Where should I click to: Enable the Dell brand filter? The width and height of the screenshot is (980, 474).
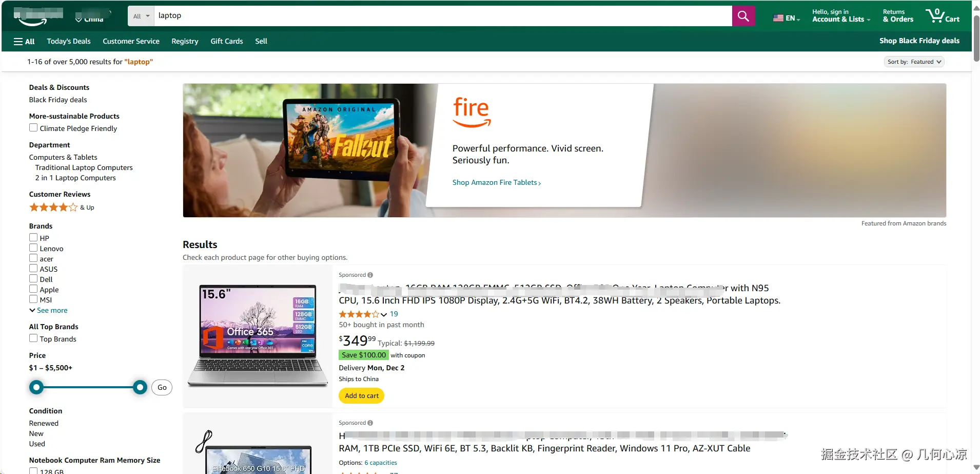pos(33,279)
